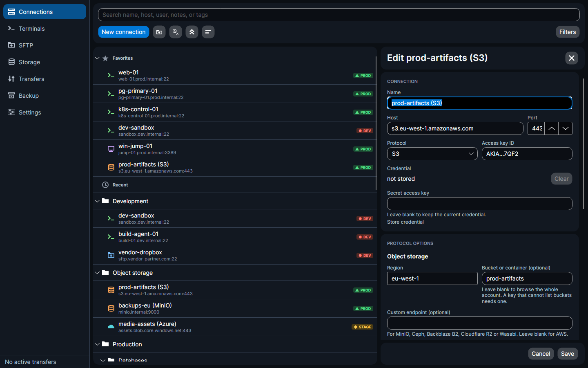Open Settings in the sidebar
The height and width of the screenshot is (368, 588).
[x=45, y=112]
